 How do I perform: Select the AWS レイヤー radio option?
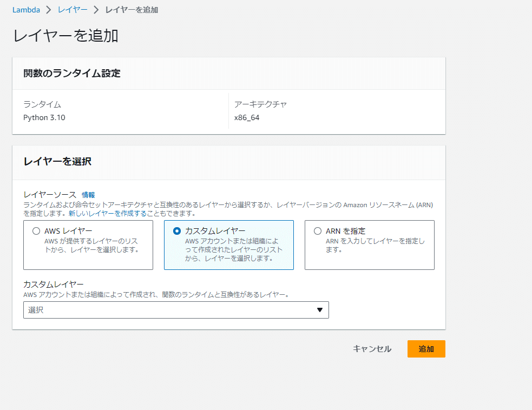pos(36,231)
